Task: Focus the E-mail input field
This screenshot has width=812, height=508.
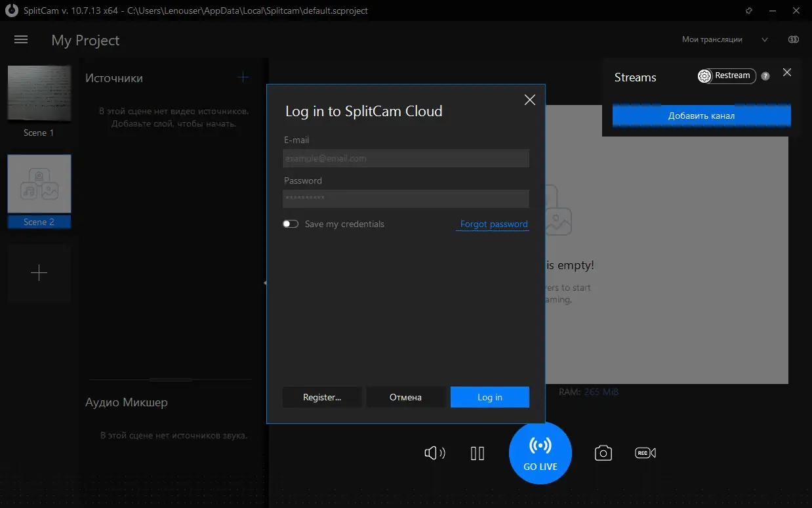Action: tap(406, 158)
